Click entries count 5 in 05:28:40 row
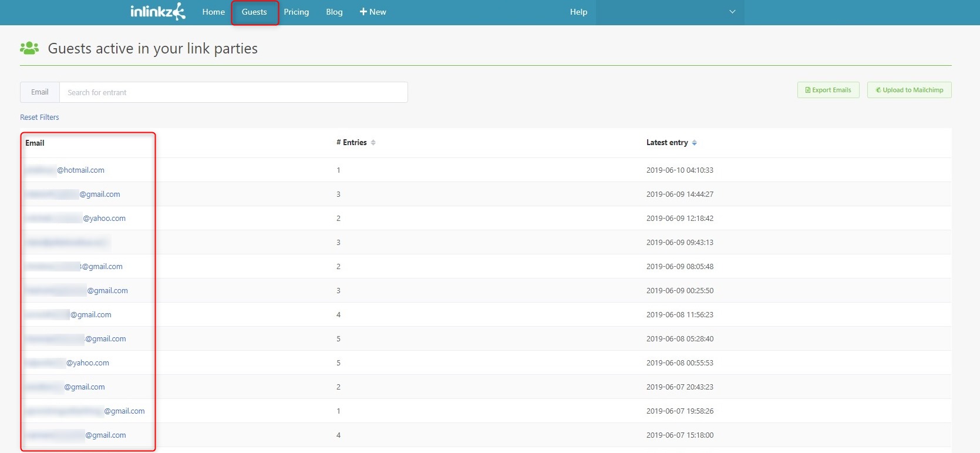Image resolution: width=980 pixels, height=453 pixels. tap(338, 339)
